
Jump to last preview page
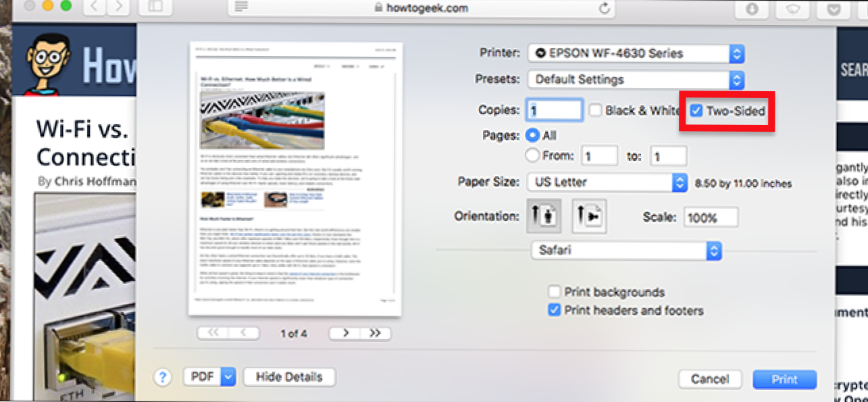pos(376,333)
